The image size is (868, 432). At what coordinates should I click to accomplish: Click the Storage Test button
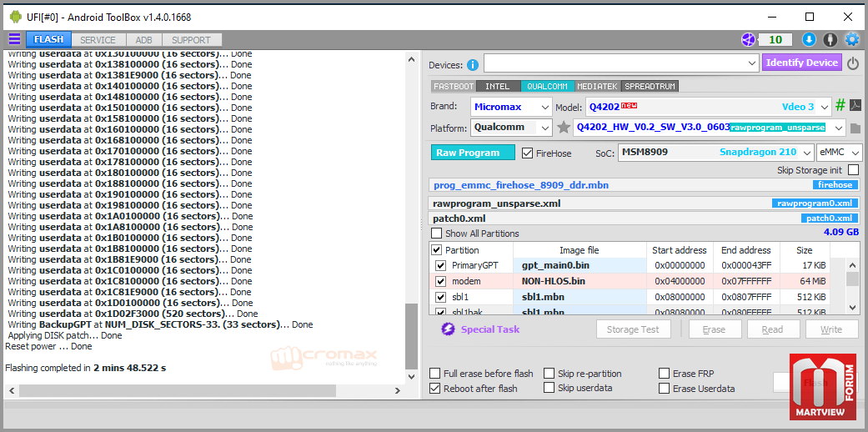tap(634, 329)
